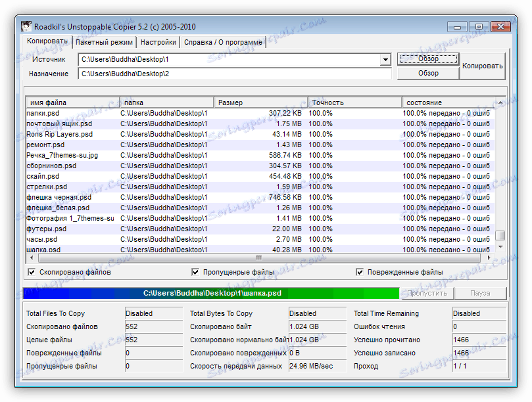Open the Справка / О программе tab
532x402 pixels.
223,42
